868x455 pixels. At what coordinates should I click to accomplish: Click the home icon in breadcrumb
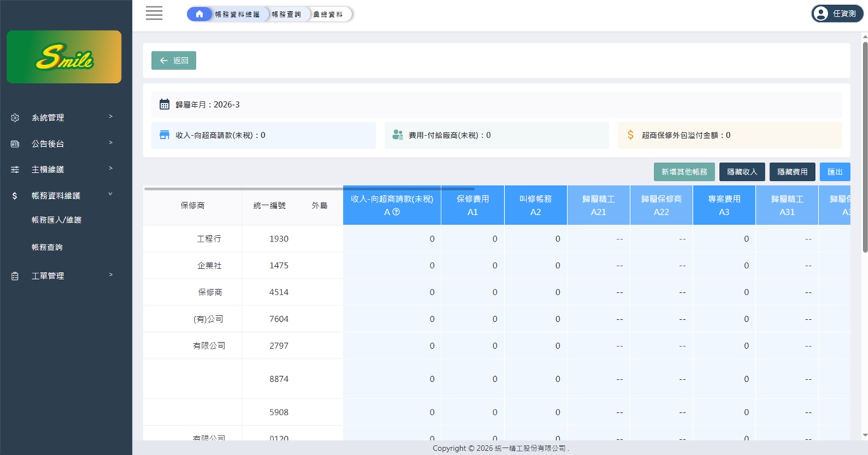200,14
